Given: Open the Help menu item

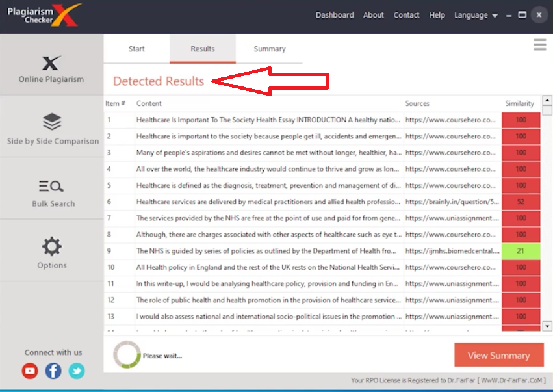Looking at the screenshot, I should (x=437, y=15).
